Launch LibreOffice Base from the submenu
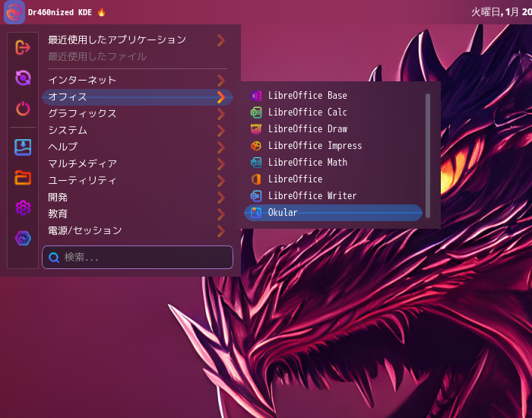The image size is (532, 418). point(333,96)
